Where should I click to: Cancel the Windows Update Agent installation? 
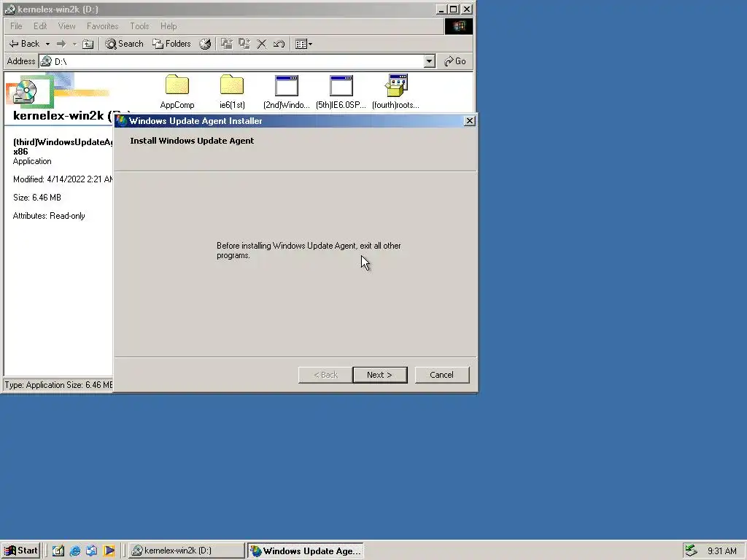coord(441,375)
